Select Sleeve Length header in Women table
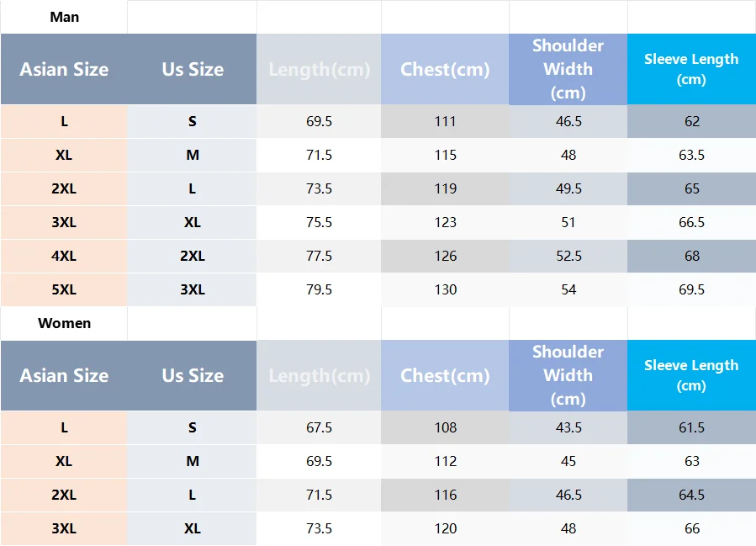Viewport: 756px width, 546px height. coord(691,375)
